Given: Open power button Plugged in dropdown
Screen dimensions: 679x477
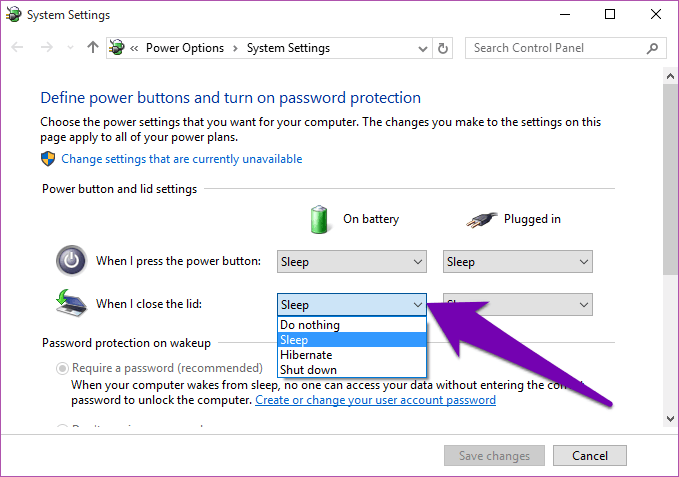Looking at the screenshot, I should click(x=517, y=261).
